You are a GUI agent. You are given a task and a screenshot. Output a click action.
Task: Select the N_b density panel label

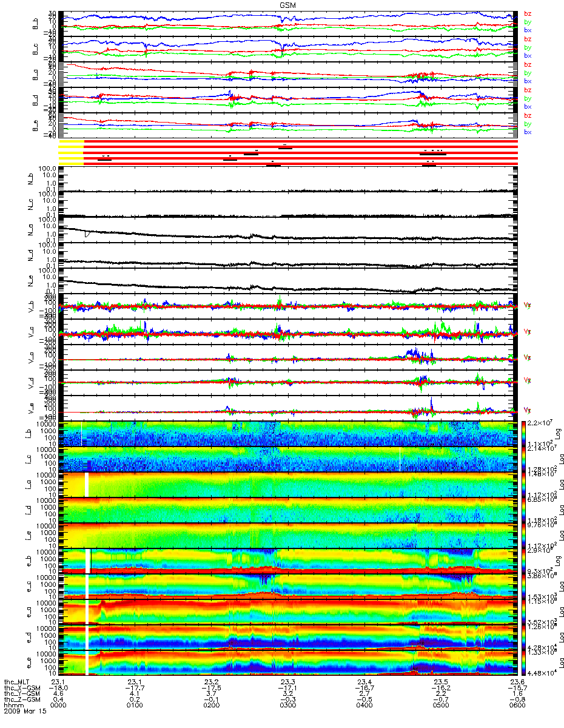pyautogui.click(x=30, y=179)
